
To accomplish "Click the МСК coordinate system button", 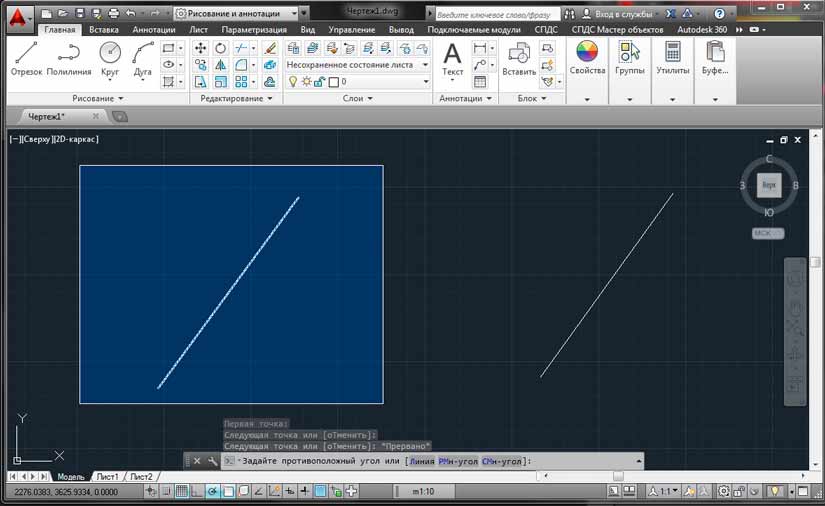I will tap(768, 234).
